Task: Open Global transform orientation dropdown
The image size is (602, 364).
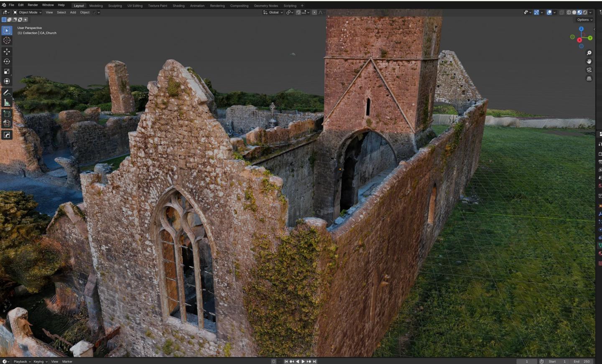Action: coord(273,13)
